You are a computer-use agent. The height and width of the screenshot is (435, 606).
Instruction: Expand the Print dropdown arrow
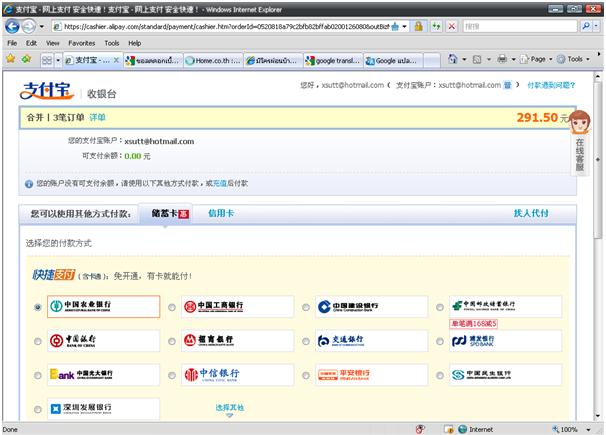pyautogui.click(x=513, y=59)
